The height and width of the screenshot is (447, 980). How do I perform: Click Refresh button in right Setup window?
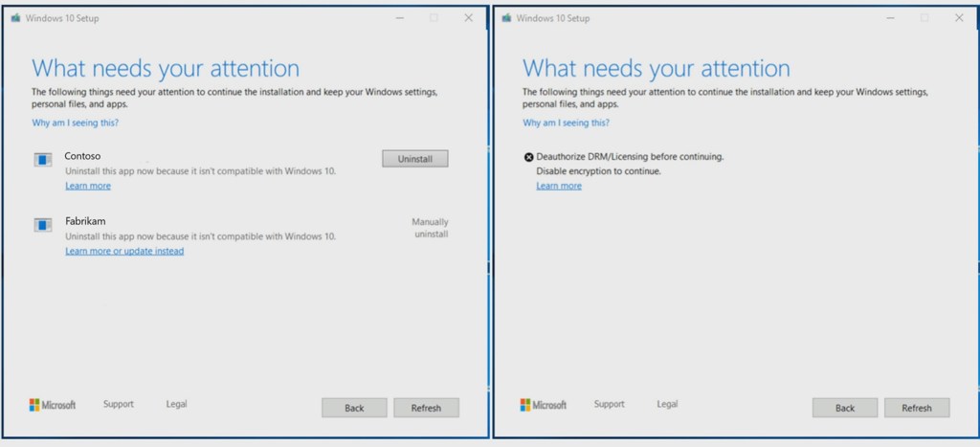(x=917, y=408)
